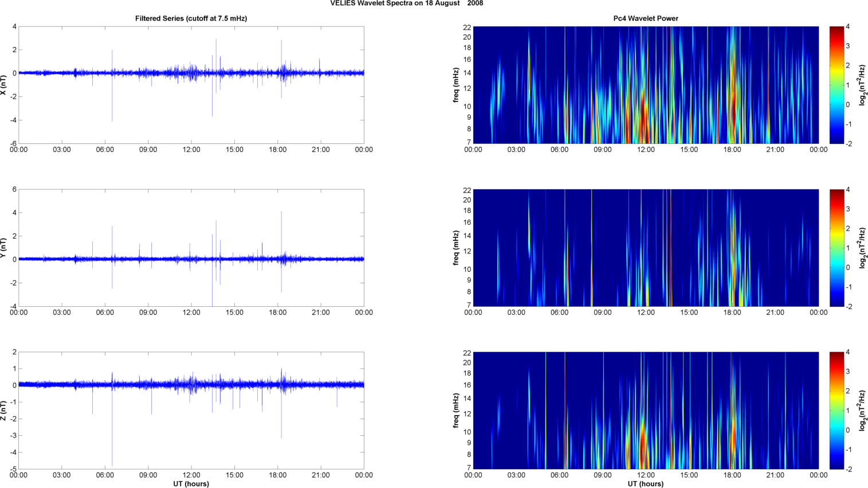The height and width of the screenshot is (488, 868).
Task: Click the top wavelet power spectrogram
Action: 645,85
